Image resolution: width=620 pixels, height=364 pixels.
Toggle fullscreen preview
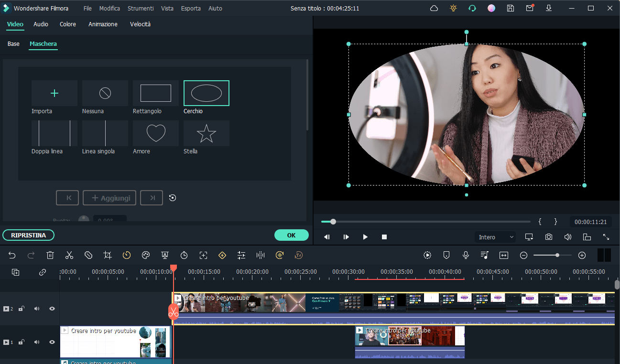click(606, 237)
